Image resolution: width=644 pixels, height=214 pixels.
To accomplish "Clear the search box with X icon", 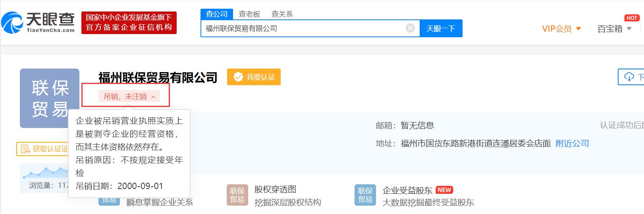I will click(x=410, y=28).
